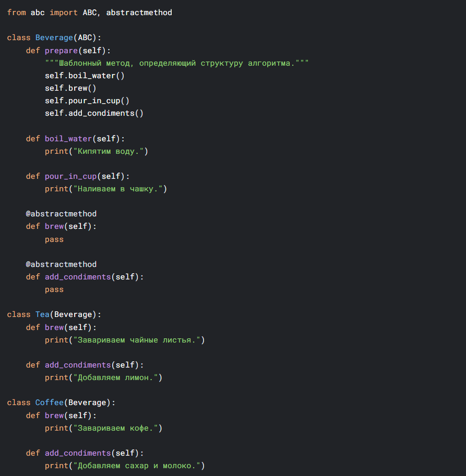
Task: Click 'def brew(self):' in the Tea class
Action: (61, 328)
